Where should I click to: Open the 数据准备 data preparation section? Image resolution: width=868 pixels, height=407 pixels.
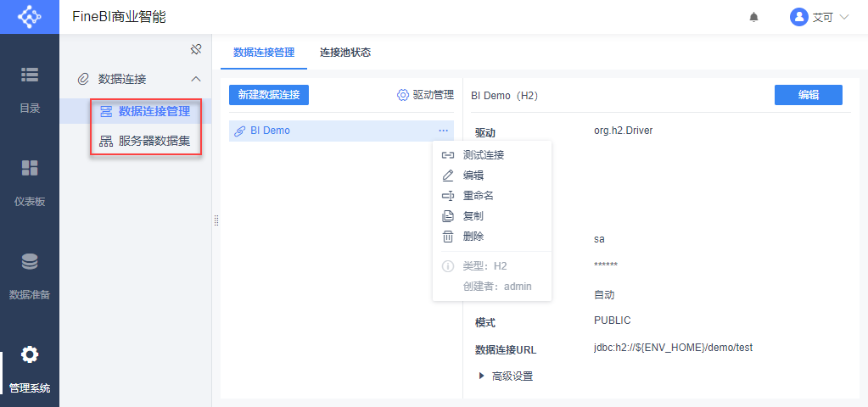tap(30, 276)
